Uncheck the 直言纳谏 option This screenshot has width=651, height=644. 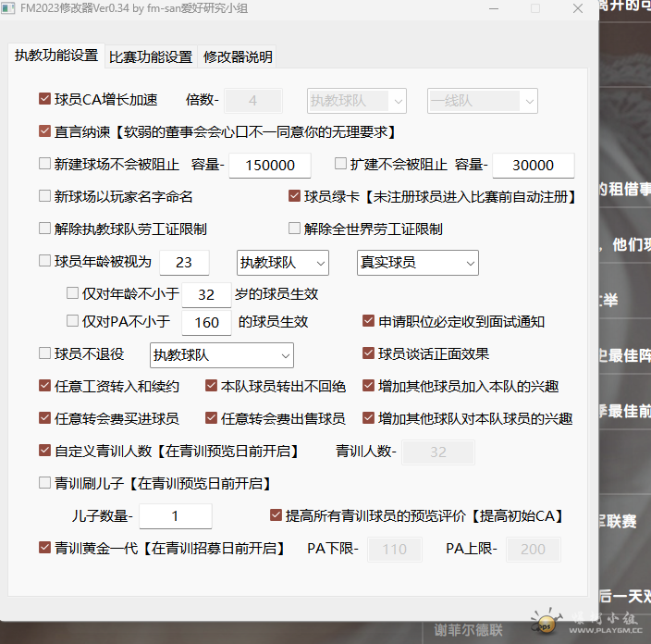pyautogui.click(x=45, y=131)
